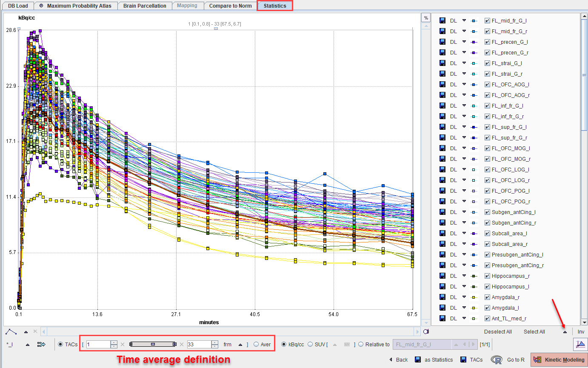The image size is (588, 368).
Task: Click the '*_I' curve tools icon
Action: click(10, 345)
